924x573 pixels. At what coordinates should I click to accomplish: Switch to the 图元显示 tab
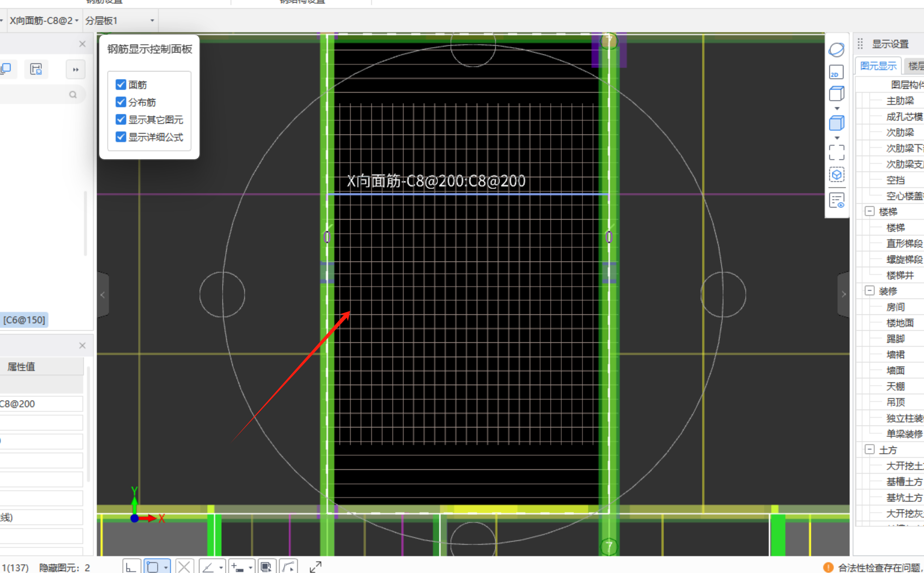(x=878, y=66)
